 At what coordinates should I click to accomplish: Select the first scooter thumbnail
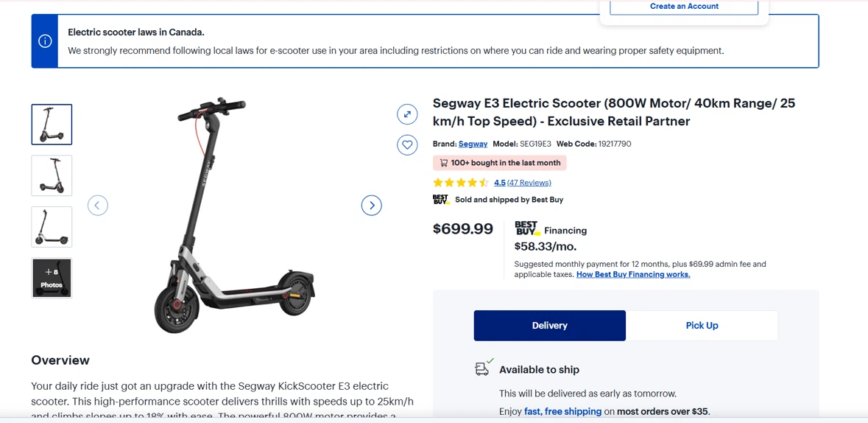pyautogui.click(x=52, y=125)
